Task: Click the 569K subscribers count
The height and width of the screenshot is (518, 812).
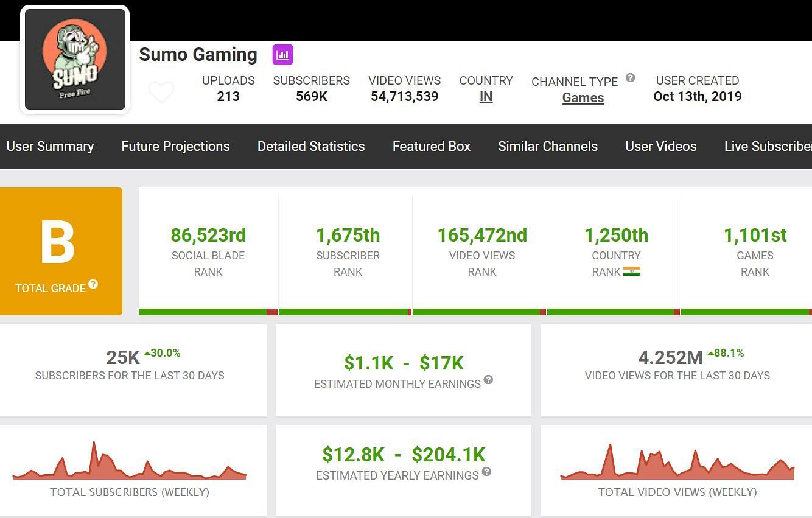Action: pyautogui.click(x=312, y=96)
